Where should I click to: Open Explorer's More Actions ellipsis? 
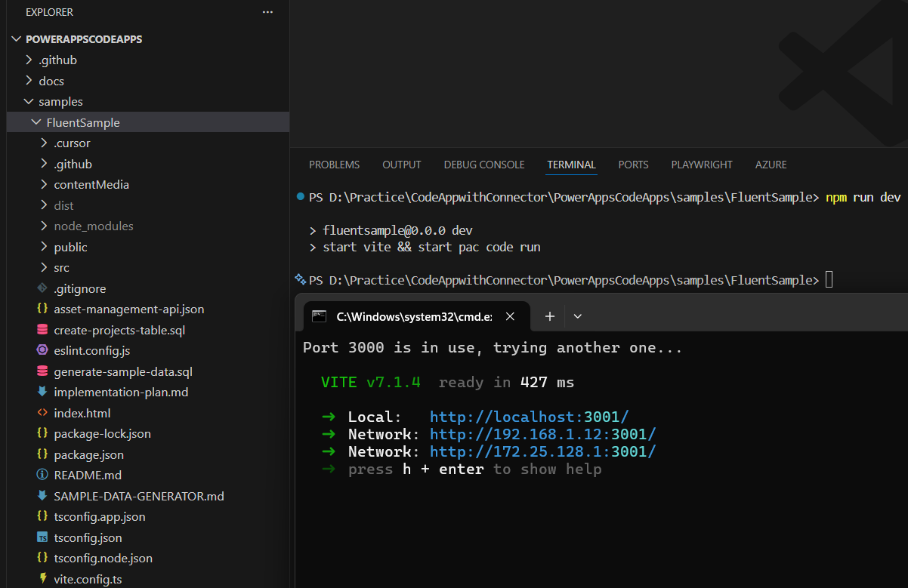pos(267,12)
